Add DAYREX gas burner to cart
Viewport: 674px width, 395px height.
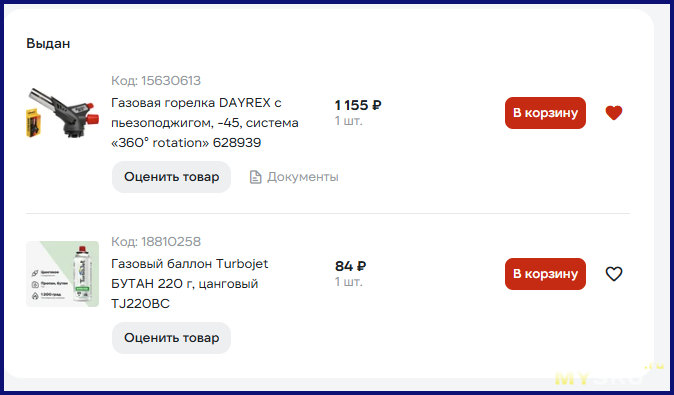[x=545, y=113]
